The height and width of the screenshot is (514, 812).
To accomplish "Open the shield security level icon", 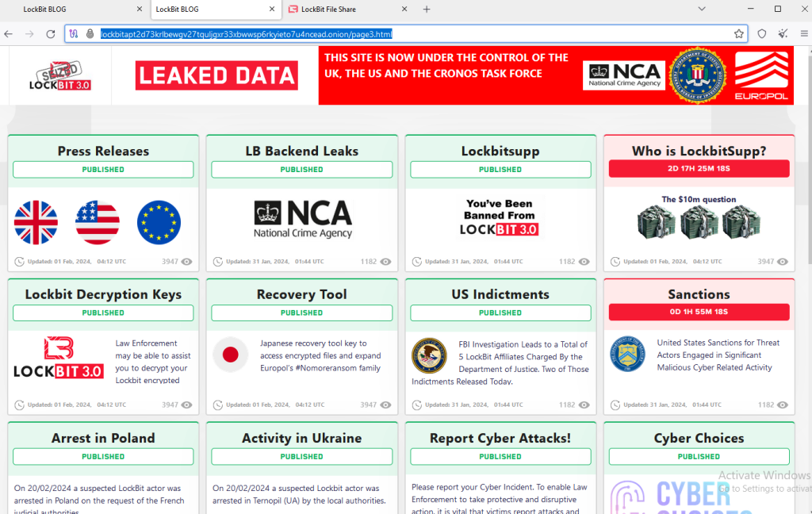I will (762, 33).
